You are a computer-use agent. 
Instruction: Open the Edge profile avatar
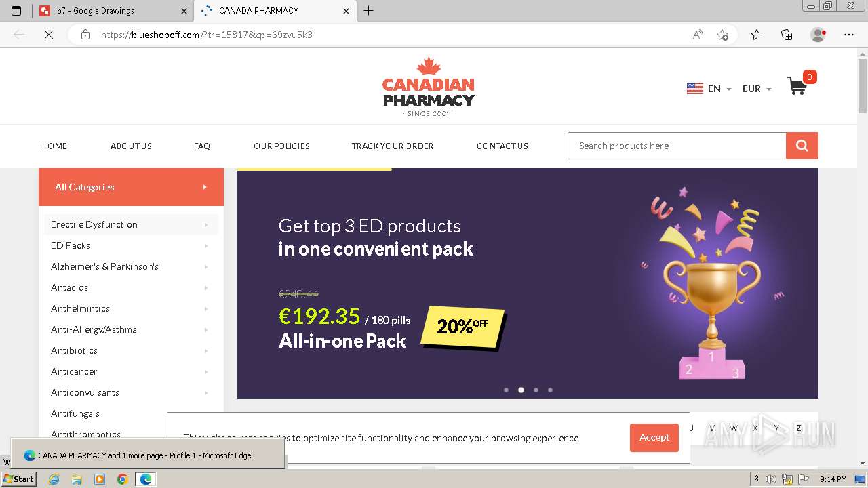818,35
